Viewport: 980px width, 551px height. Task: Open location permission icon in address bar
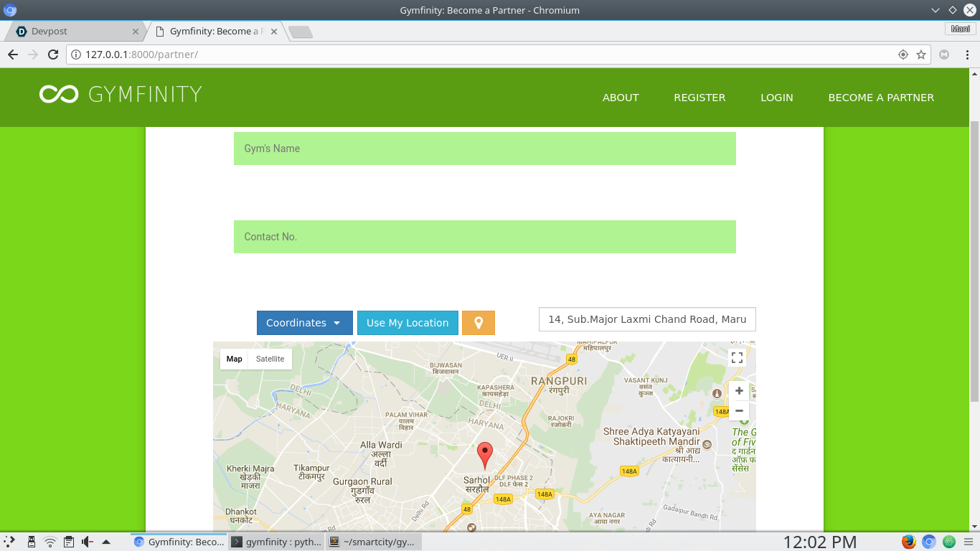903,55
